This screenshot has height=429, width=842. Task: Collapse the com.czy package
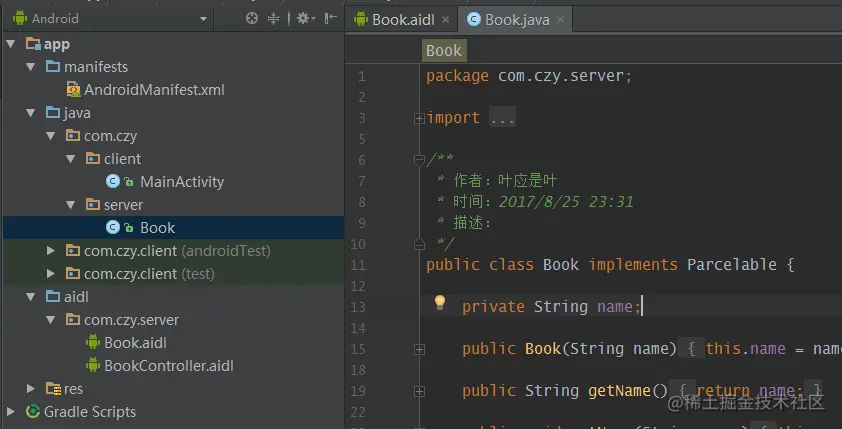(x=50, y=136)
